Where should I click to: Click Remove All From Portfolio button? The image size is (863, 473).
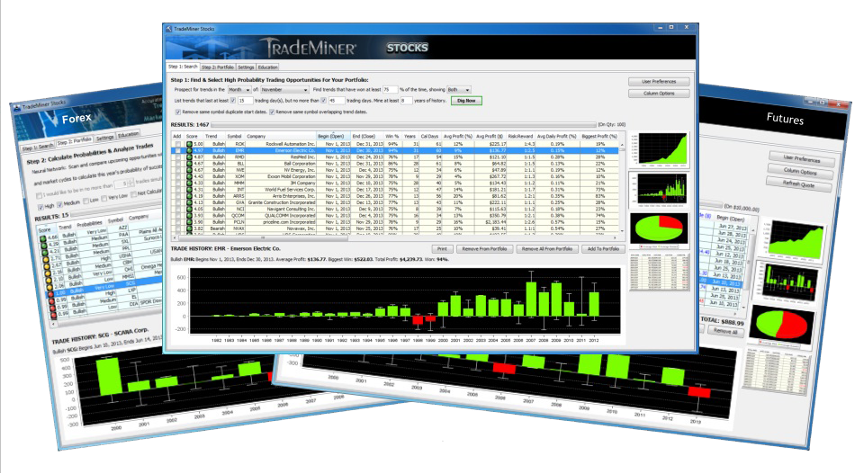tap(547, 249)
